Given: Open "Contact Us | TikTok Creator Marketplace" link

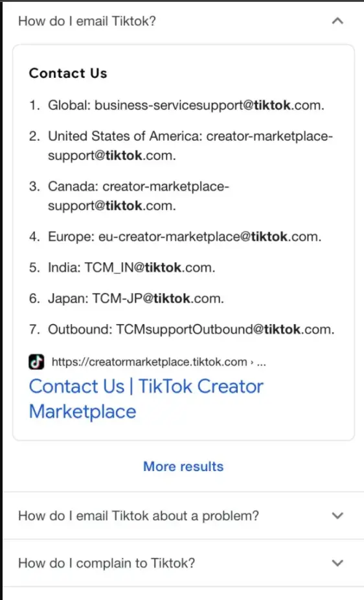Looking at the screenshot, I should (x=146, y=398).
